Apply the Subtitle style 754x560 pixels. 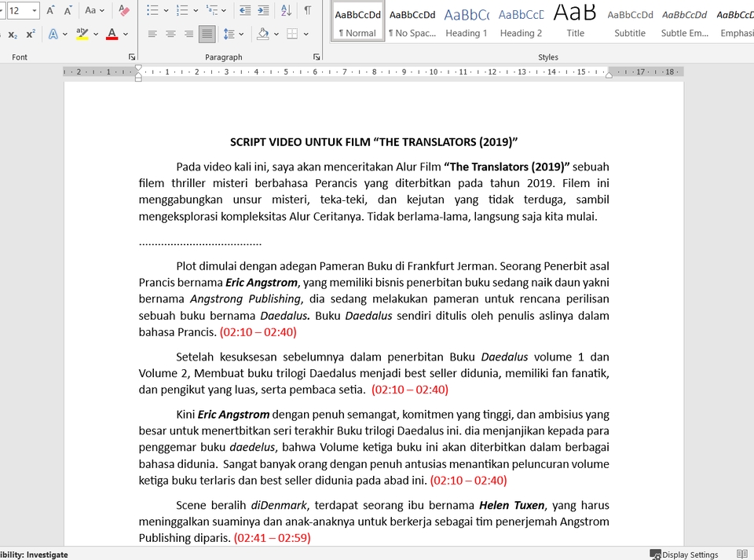click(x=630, y=23)
